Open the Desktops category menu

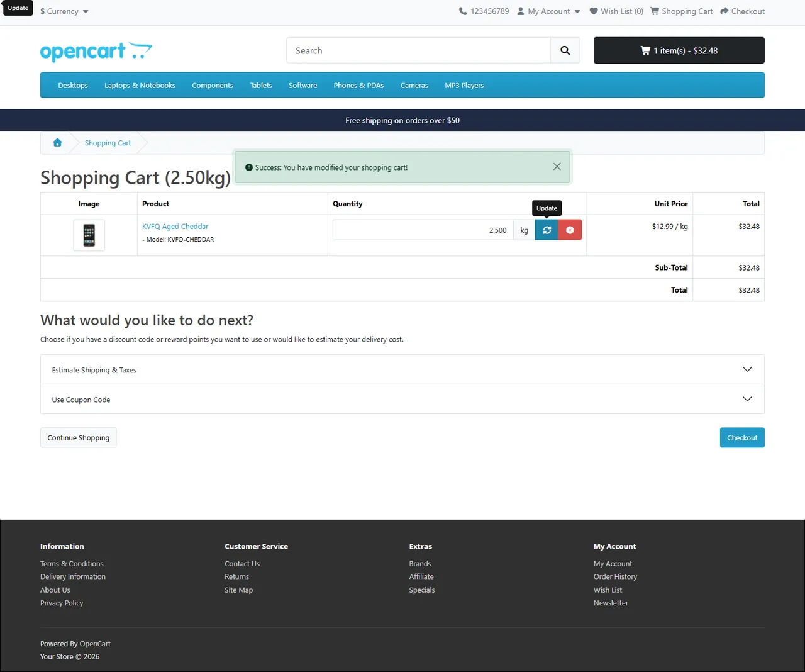73,86
